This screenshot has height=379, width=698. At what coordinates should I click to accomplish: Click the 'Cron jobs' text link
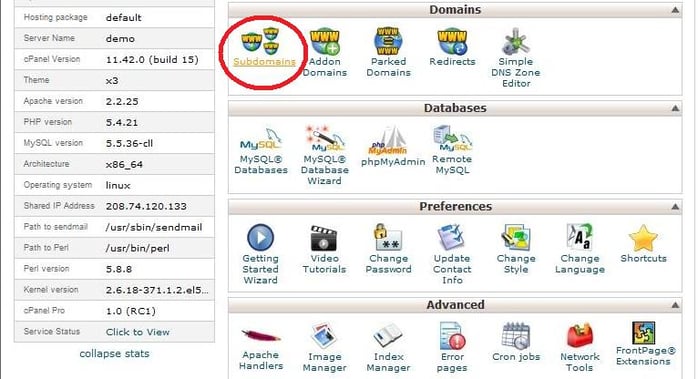pos(516,357)
